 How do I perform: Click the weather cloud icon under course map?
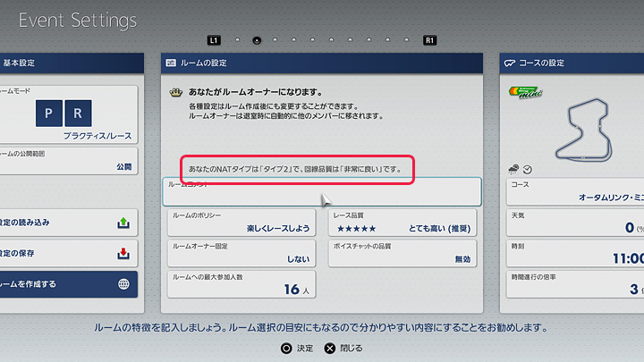coord(513,169)
